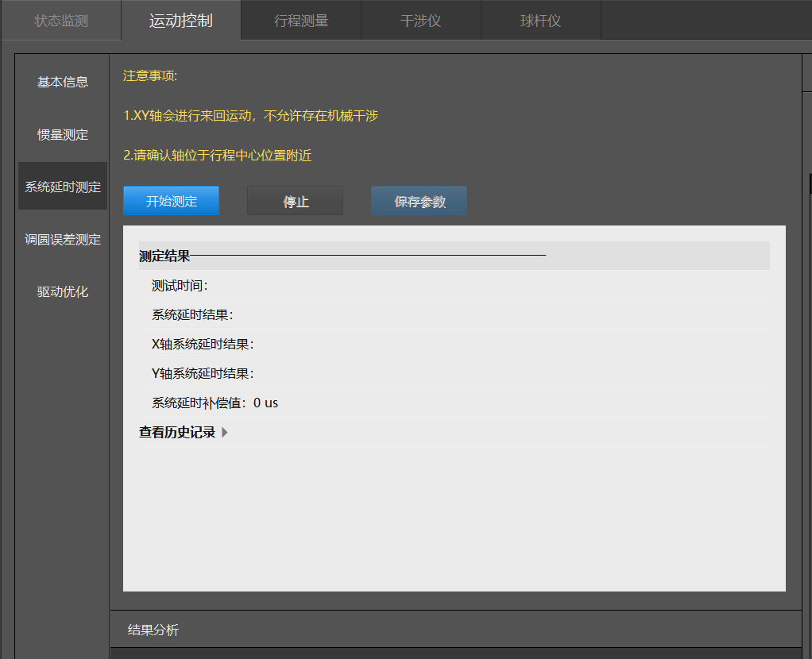Go to 驱动优化 sidebar item
This screenshot has height=659, width=812.
point(63,291)
